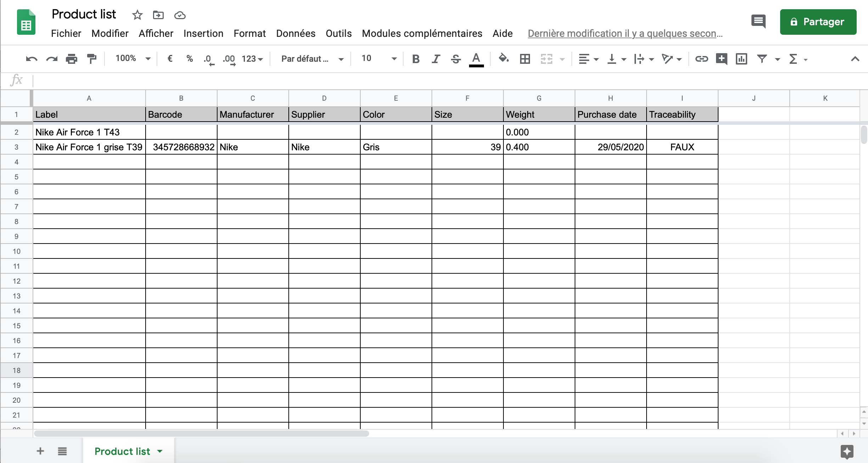
Task: Star the Product list document
Action: point(137,15)
